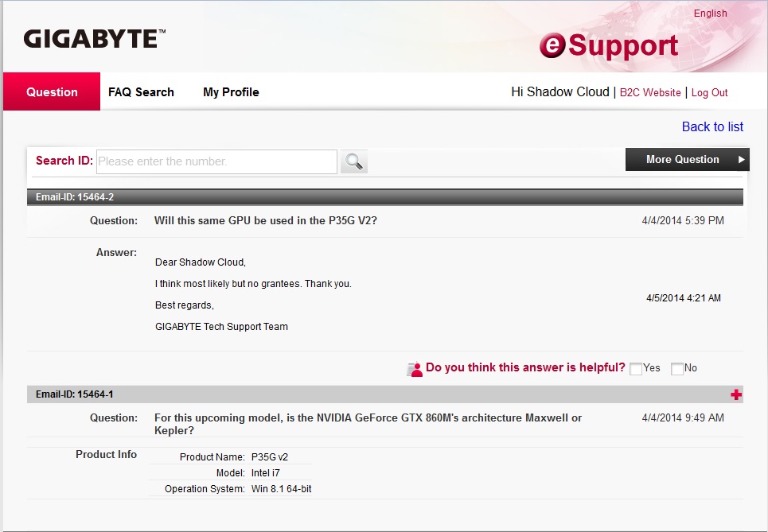Go to the B2C Website link
Viewport: 768px width, 532px height.
pos(650,92)
